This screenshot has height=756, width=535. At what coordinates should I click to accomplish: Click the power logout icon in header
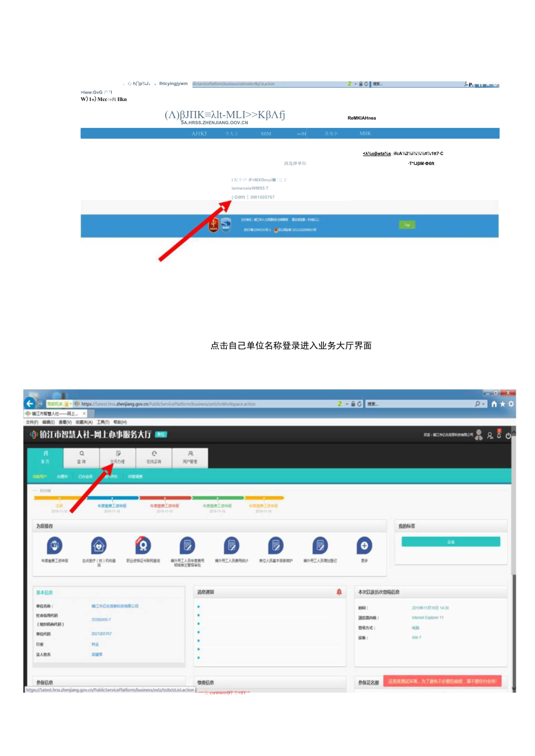[508, 435]
